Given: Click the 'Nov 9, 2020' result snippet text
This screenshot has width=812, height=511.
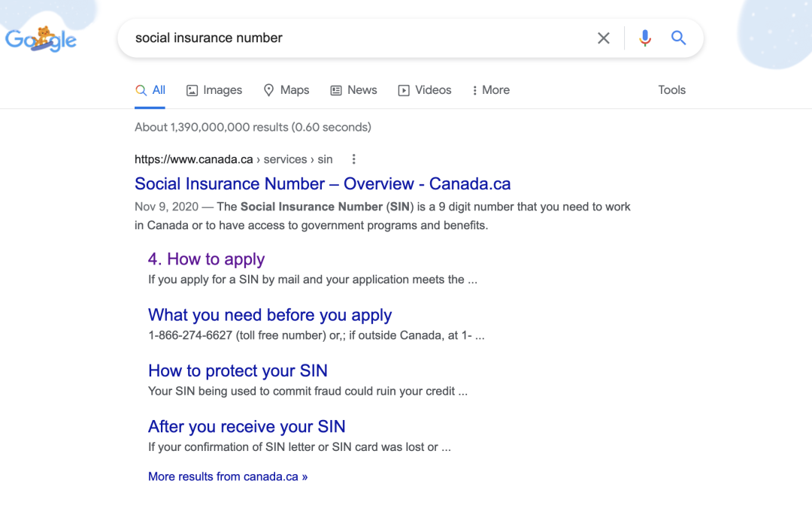Looking at the screenshot, I should coord(383,216).
